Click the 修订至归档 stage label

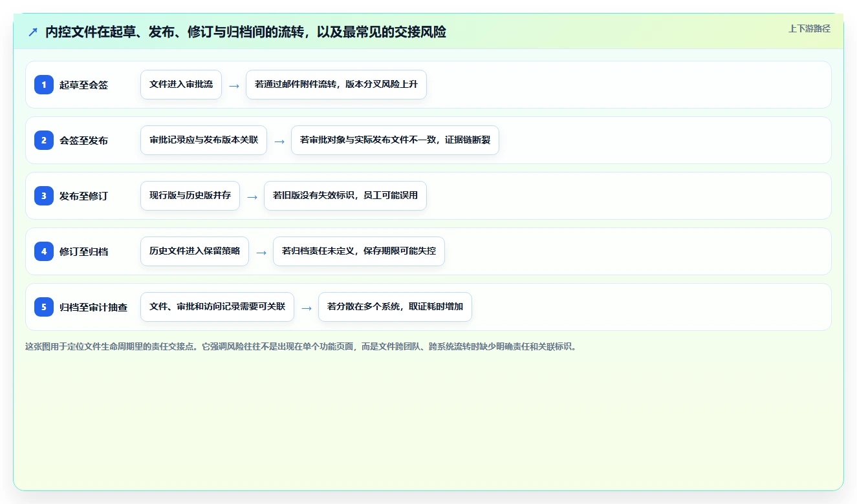(x=83, y=251)
